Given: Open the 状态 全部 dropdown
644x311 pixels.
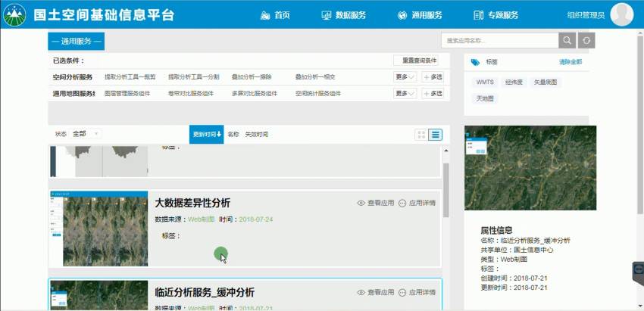Looking at the screenshot, I should (x=86, y=134).
